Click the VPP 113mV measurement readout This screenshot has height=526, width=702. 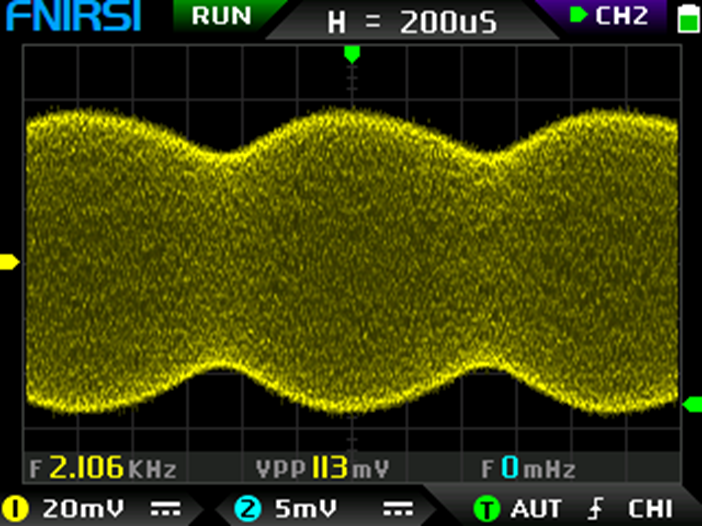(x=322, y=468)
